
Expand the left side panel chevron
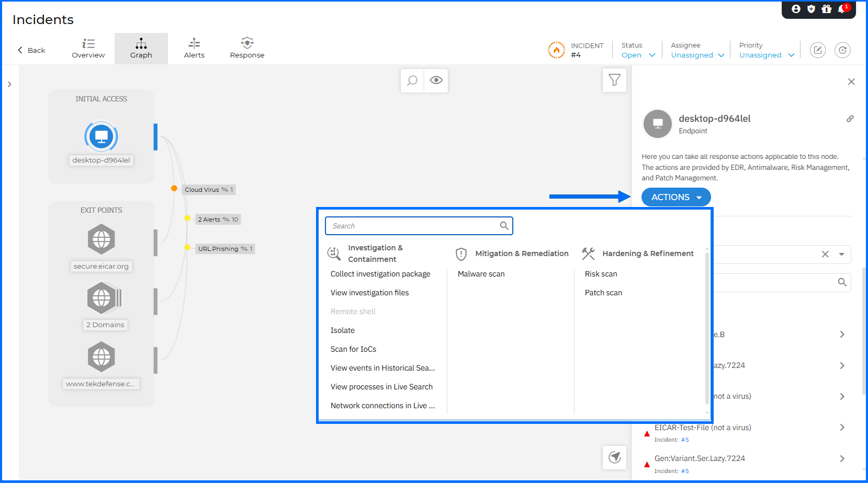(9, 84)
